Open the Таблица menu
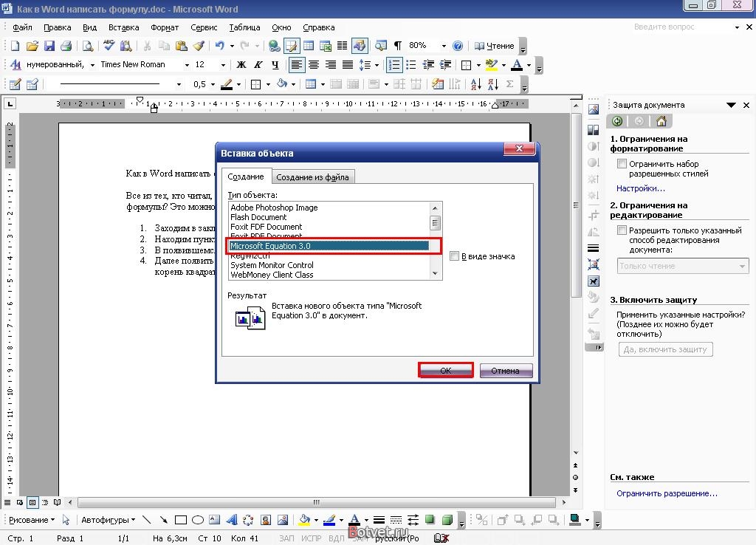This screenshot has width=756, height=545. click(244, 27)
